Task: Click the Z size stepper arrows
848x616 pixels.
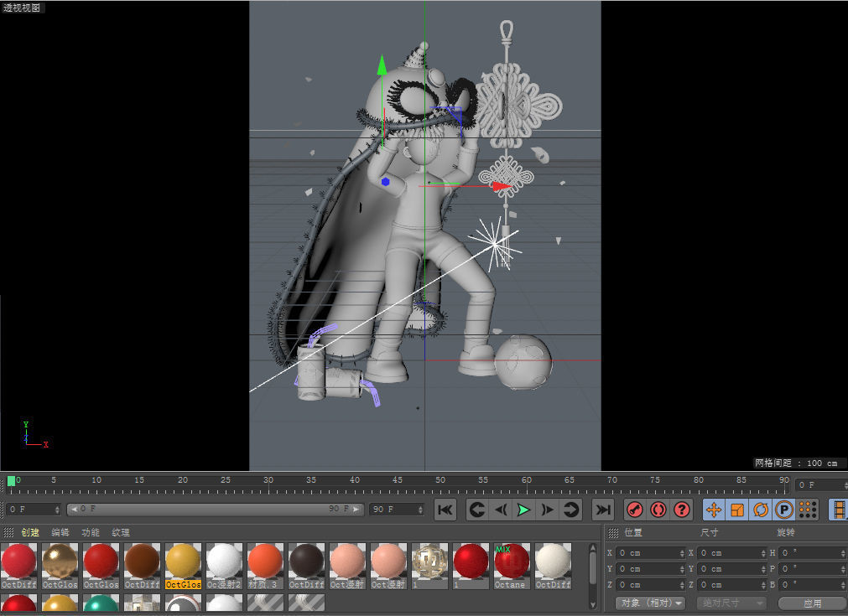Action: coord(763,585)
